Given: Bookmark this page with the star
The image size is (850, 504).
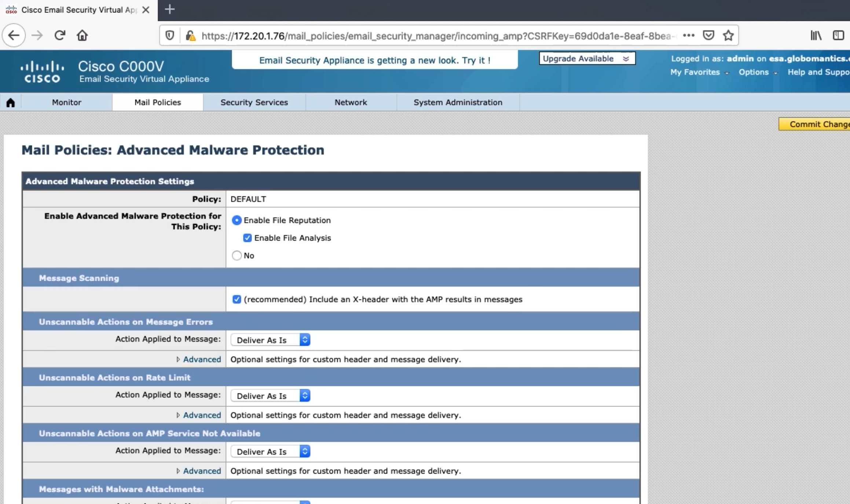Looking at the screenshot, I should [728, 36].
